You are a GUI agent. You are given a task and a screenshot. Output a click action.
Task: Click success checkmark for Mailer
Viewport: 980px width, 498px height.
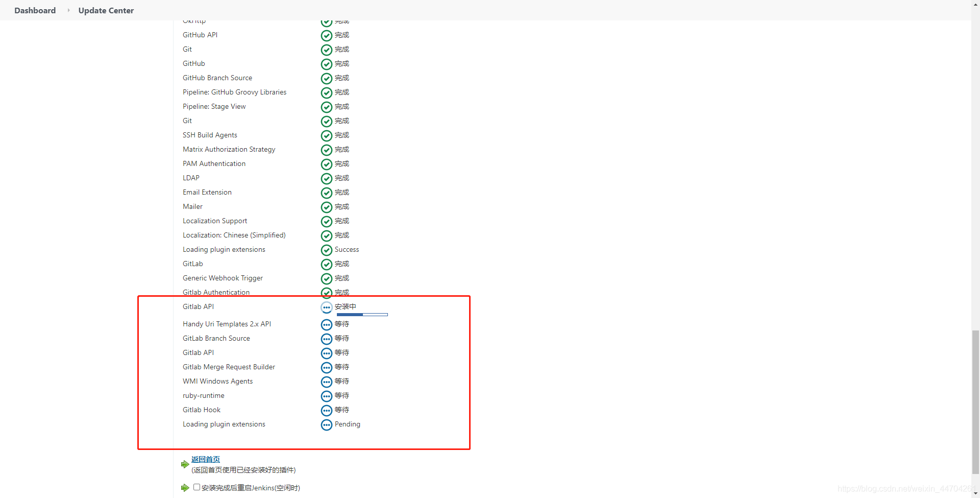click(327, 207)
